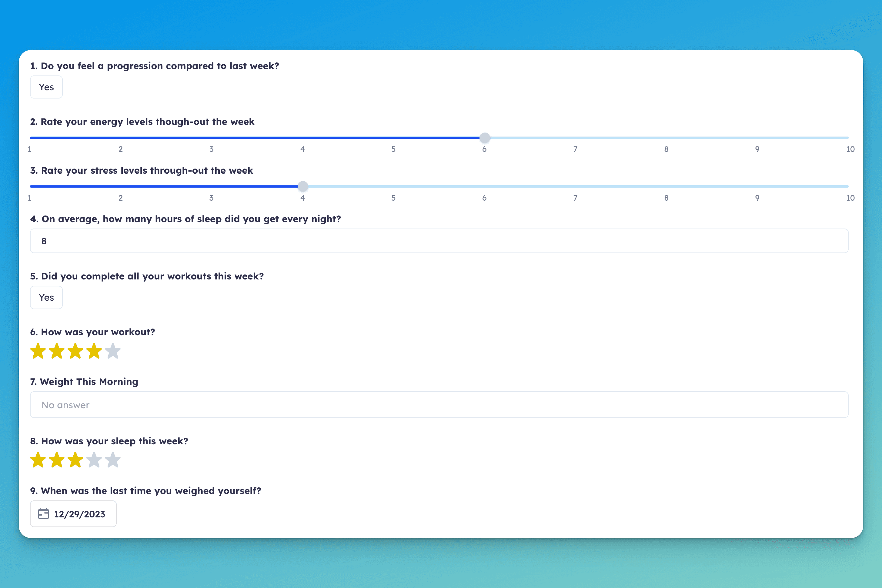This screenshot has height=588, width=882.
Task: Click energy slider tick label 1
Action: 30,149
